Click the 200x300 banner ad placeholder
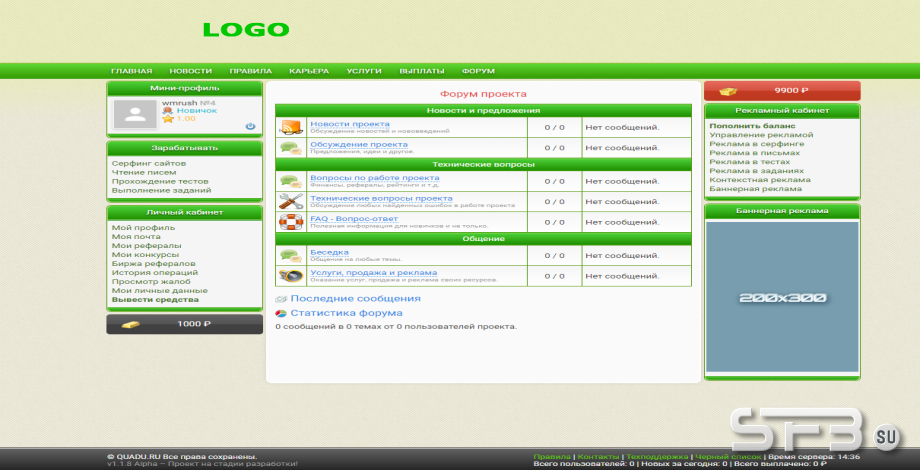Image resolution: width=920 pixels, height=470 pixels. (x=781, y=297)
